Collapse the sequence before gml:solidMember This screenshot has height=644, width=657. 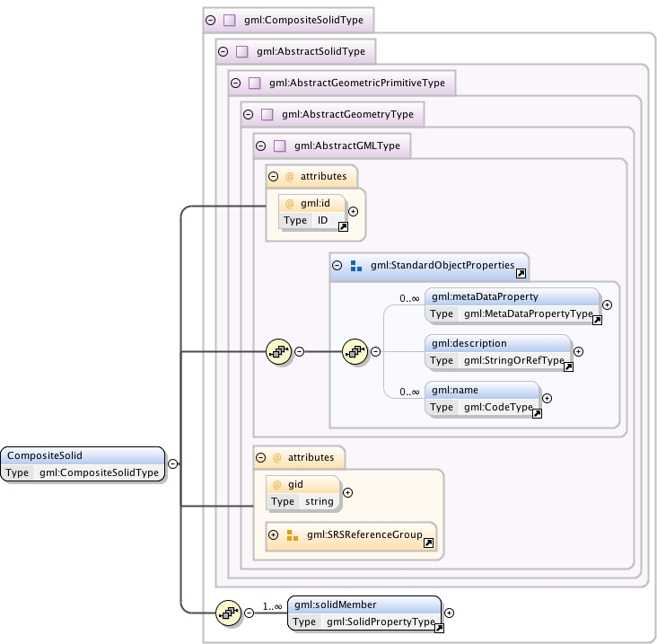click(x=249, y=613)
